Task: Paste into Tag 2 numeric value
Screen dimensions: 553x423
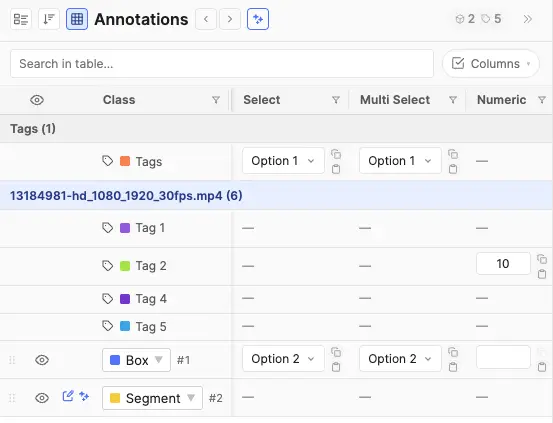Action: pyautogui.click(x=542, y=274)
